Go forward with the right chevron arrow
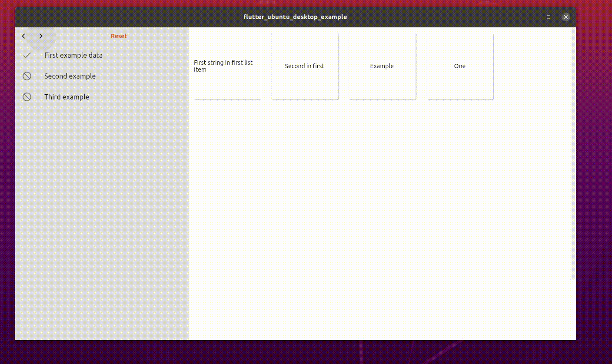 tap(41, 36)
